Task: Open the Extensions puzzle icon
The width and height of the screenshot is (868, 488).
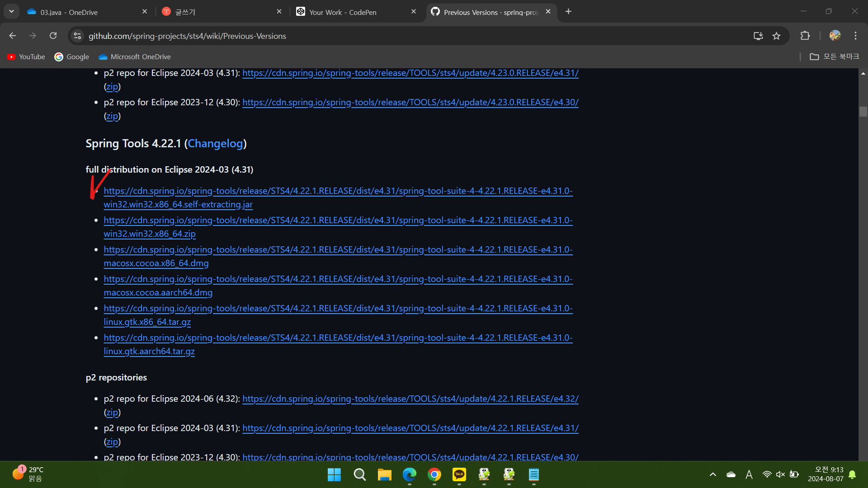Action: pyautogui.click(x=805, y=36)
